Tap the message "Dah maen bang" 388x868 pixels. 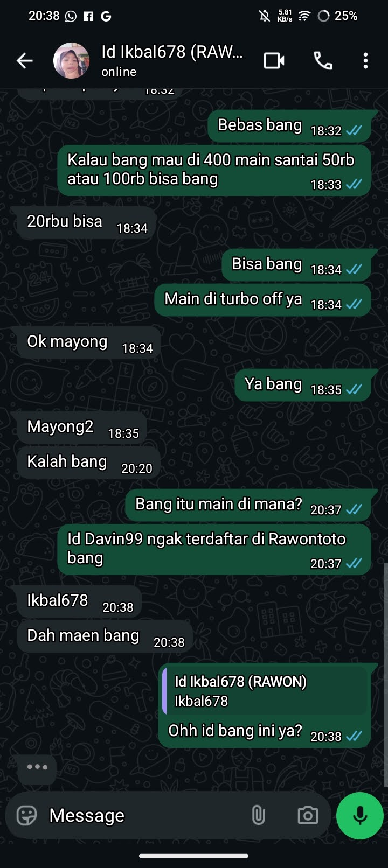coord(105,636)
